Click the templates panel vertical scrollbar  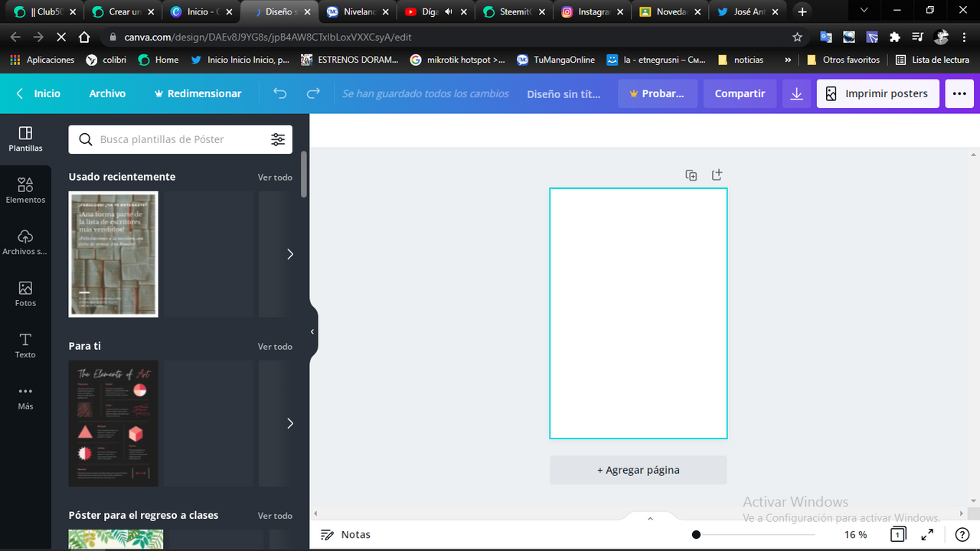point(304,174)
